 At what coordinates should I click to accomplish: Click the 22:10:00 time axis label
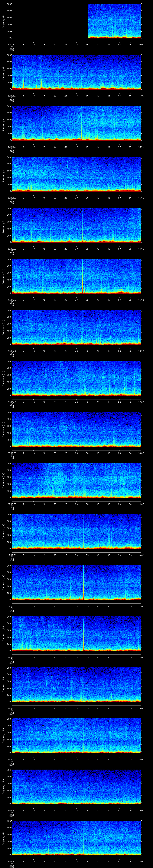[12, 96]
